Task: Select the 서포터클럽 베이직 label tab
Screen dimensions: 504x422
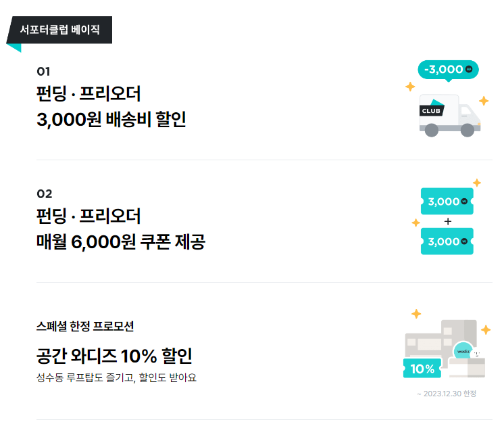Action: (59, 30)
